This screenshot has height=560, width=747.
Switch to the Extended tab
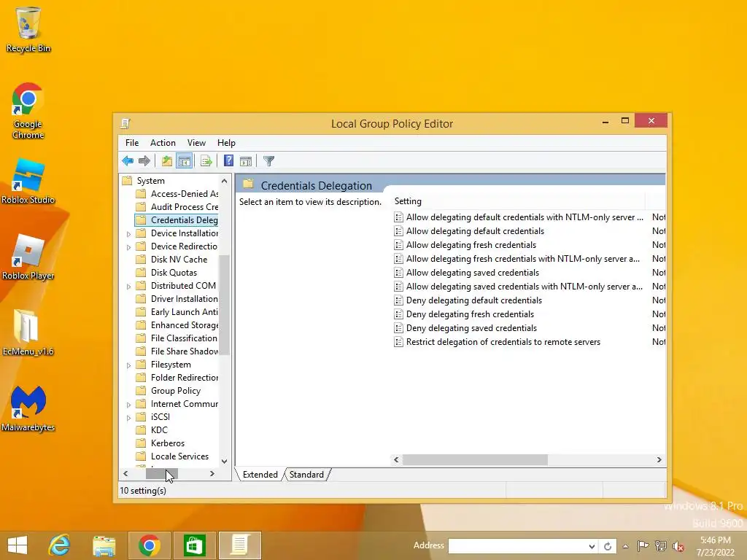tap(260, 474)
